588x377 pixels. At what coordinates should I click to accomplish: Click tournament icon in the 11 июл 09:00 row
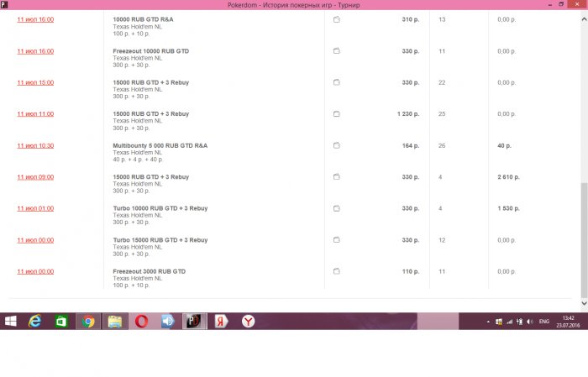[336, 177]
